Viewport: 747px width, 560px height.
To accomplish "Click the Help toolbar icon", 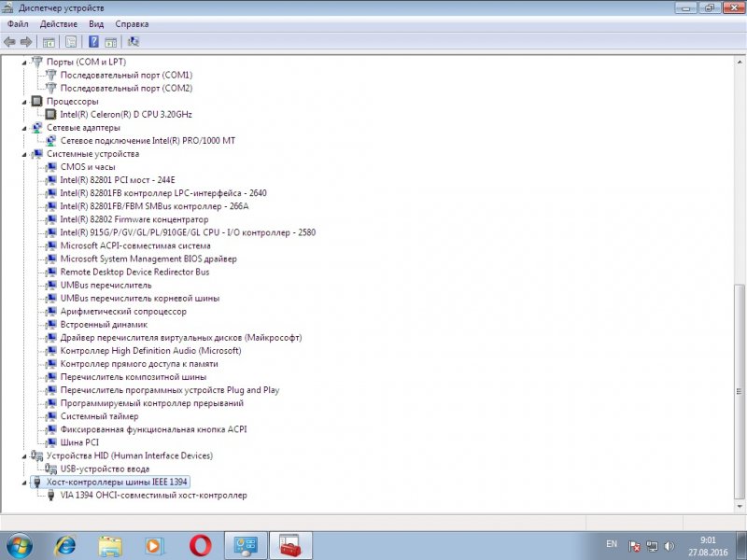I will pos(93,42).
